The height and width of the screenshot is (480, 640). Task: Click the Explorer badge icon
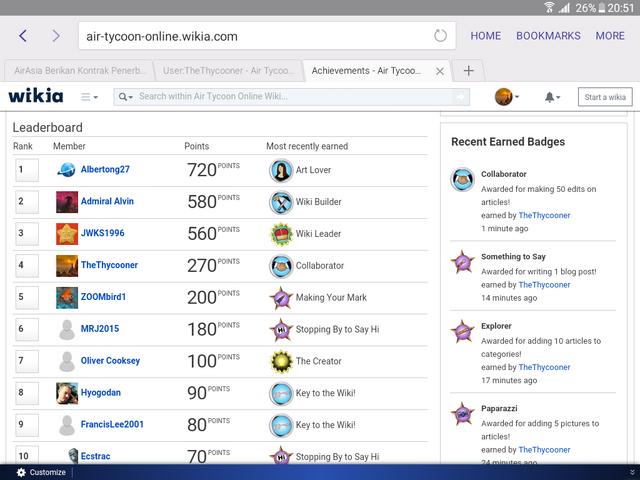462,331
